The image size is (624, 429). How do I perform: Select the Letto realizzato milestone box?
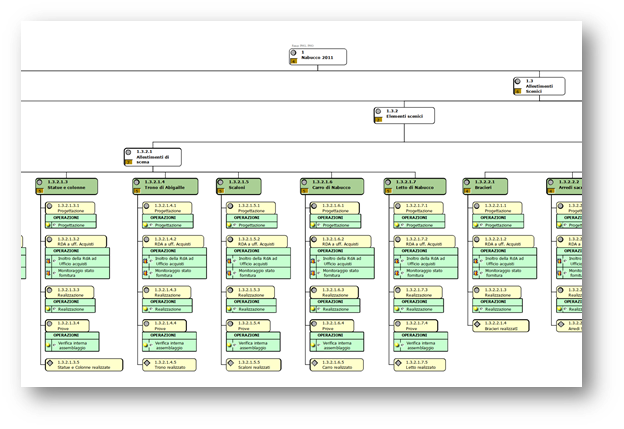coord(418,364)
